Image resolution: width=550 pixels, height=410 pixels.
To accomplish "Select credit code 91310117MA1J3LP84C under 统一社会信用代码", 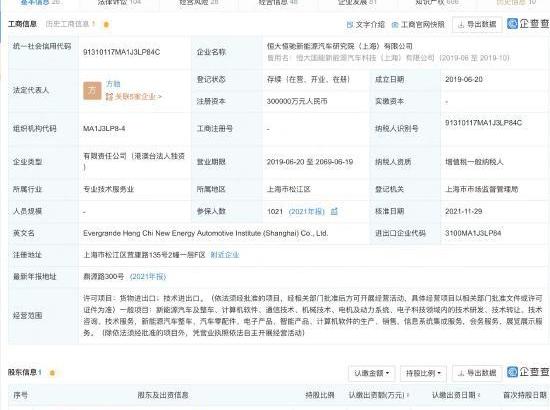I will (x=121, y=52).
